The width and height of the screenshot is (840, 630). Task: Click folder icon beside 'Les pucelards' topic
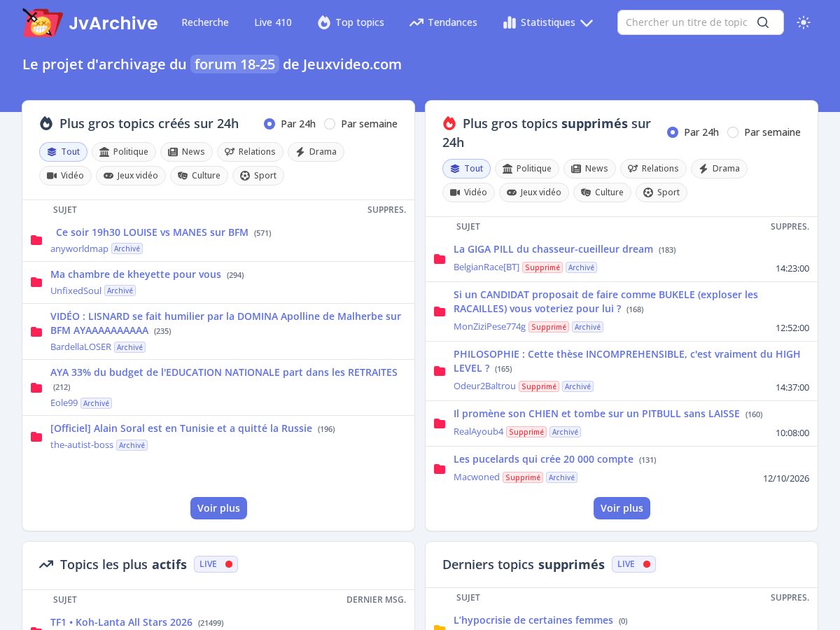coord(440,469)
